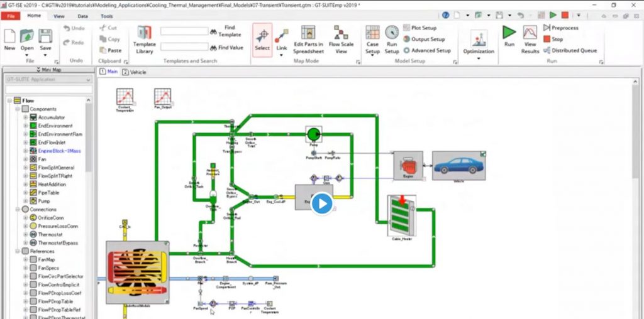Click the template tree filter field

click(x=48, y=89)
